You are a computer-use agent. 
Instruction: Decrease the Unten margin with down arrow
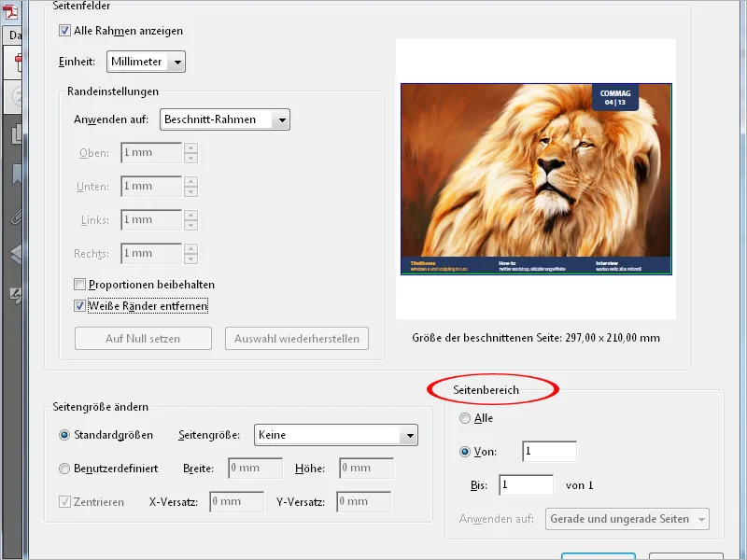click(190, 191)
